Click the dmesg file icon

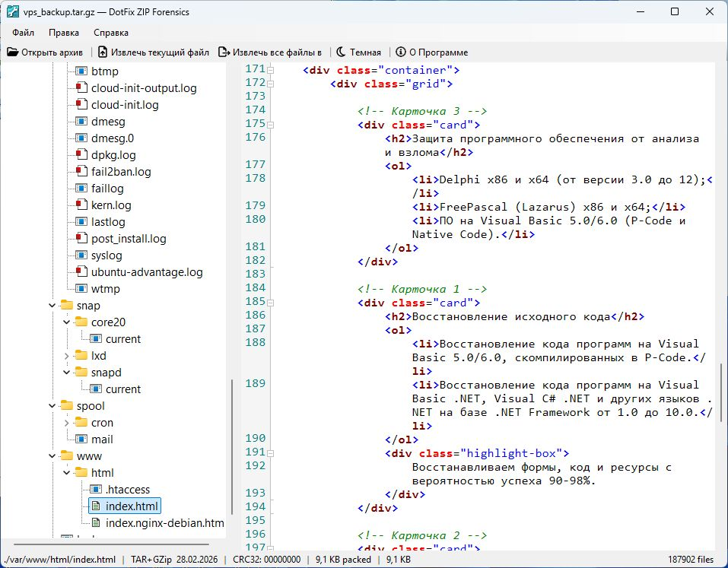pos(81,121)
